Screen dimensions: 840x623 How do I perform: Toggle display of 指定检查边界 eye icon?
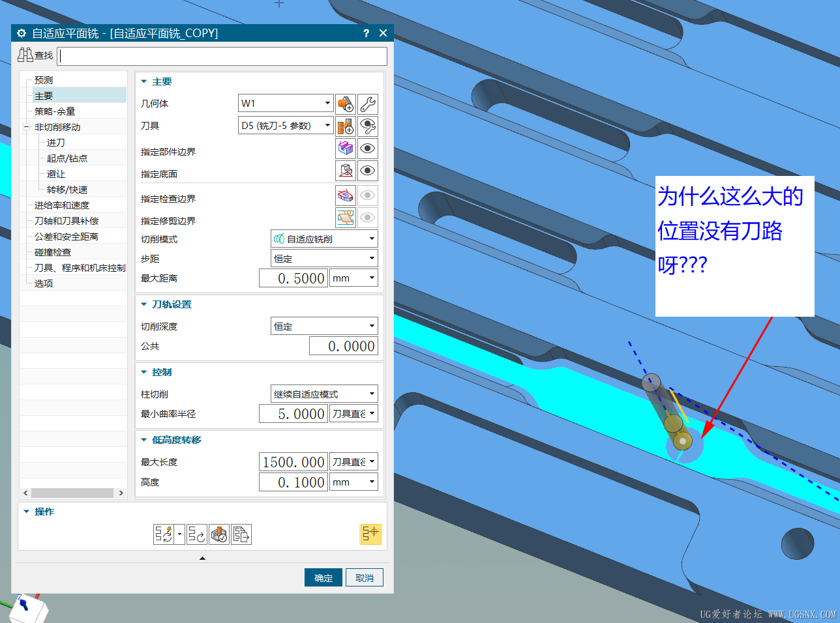coord(368,196)
